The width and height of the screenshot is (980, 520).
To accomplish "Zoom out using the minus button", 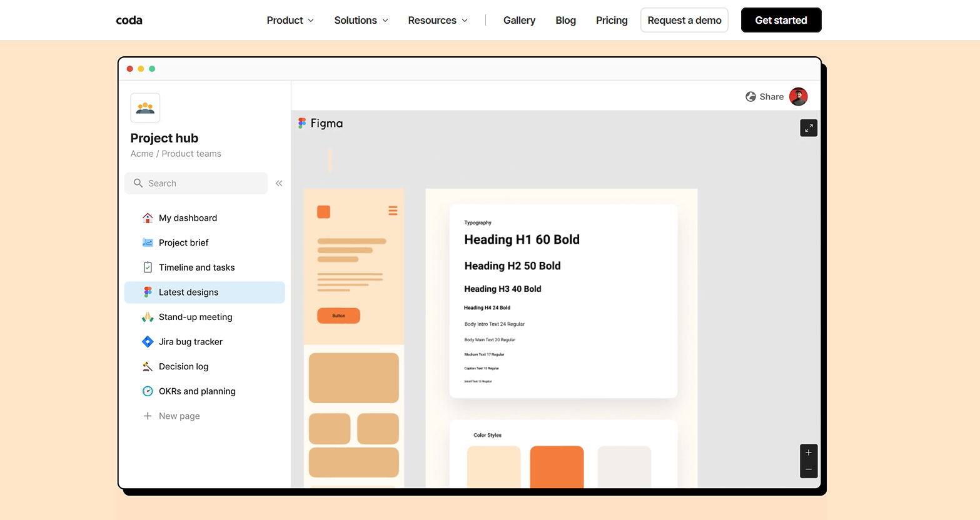I will 809,469.
